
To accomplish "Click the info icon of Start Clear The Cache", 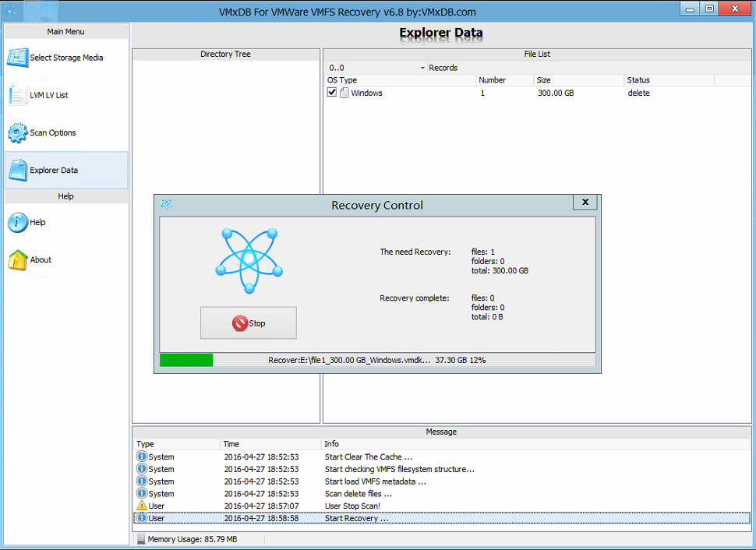I will [142, 457].
